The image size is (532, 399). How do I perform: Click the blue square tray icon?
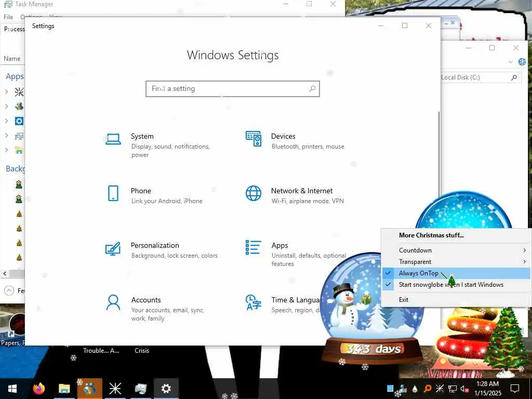click(390, 389)
